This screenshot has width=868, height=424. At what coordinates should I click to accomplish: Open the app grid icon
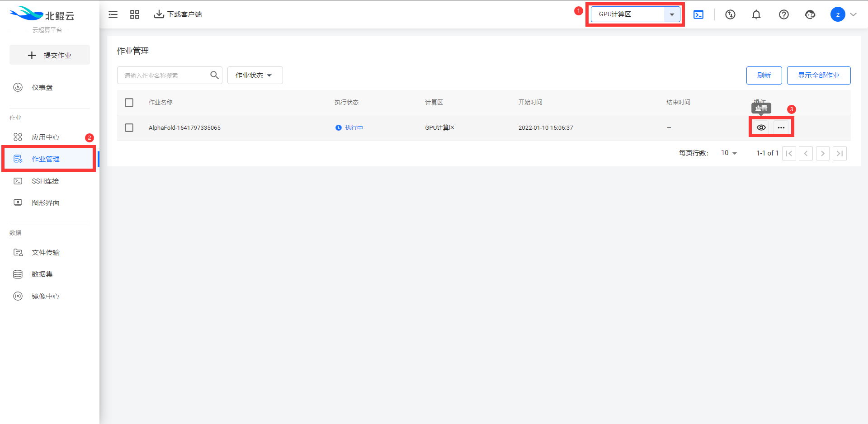point(135,14)
